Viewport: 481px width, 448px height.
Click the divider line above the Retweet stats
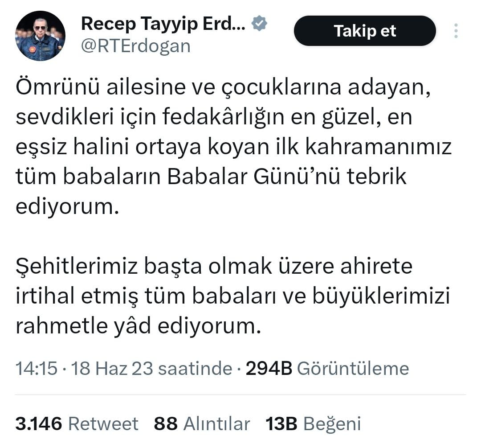240,394
